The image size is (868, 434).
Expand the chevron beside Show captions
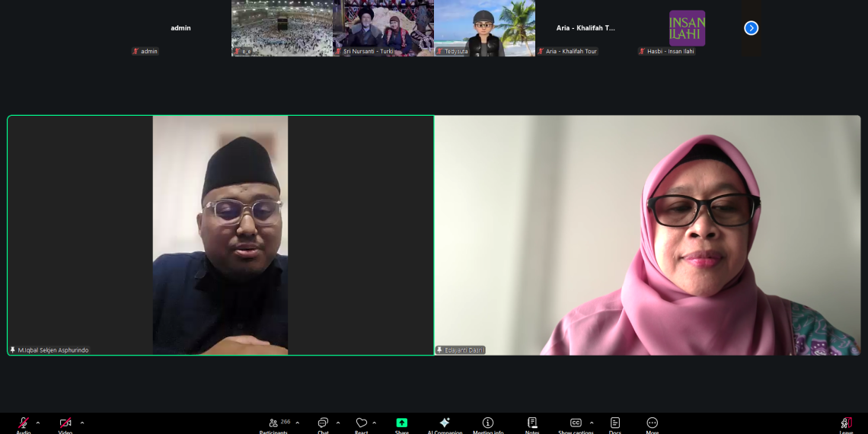coord(591,423)
